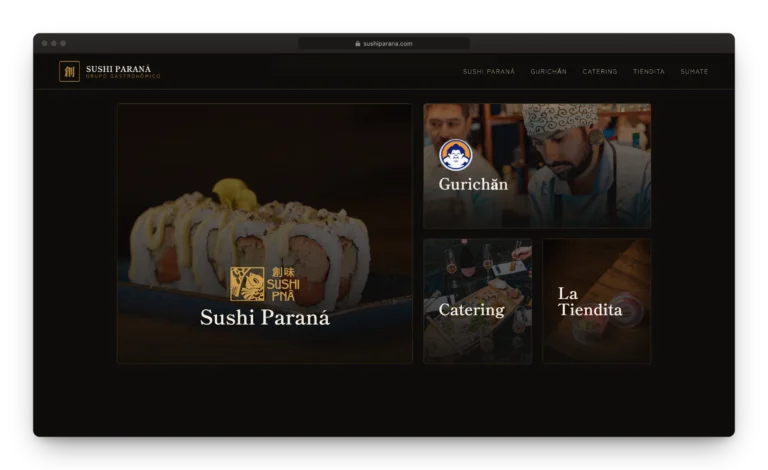This screenshot has height=470, width=768.
Task: Select Tiendita in the navigation bar
Action: [x=648, y=71]
